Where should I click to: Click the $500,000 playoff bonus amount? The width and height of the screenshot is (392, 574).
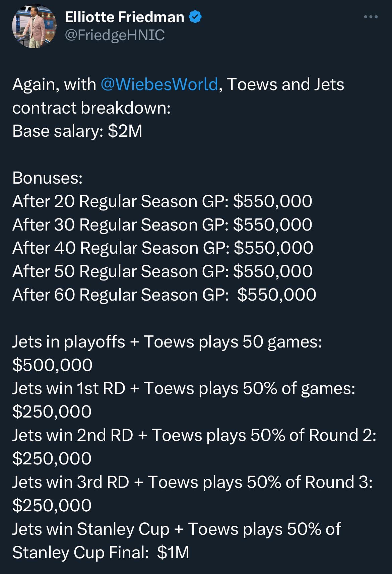(x=52, y=365)
